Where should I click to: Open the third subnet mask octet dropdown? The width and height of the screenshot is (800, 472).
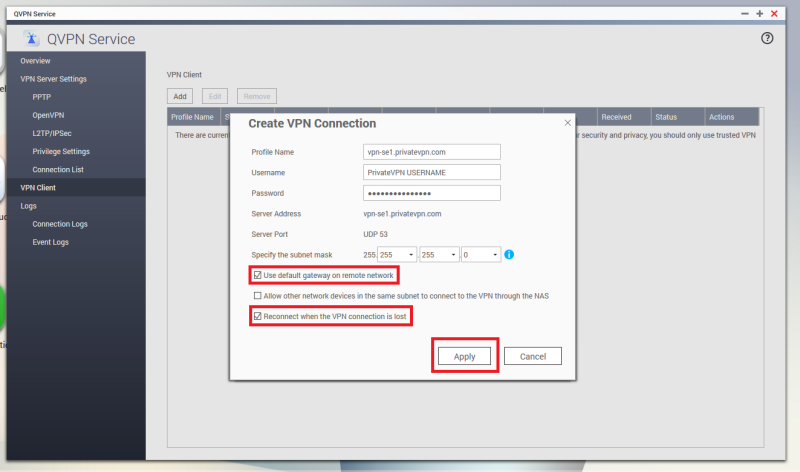(x=439, y=254)
